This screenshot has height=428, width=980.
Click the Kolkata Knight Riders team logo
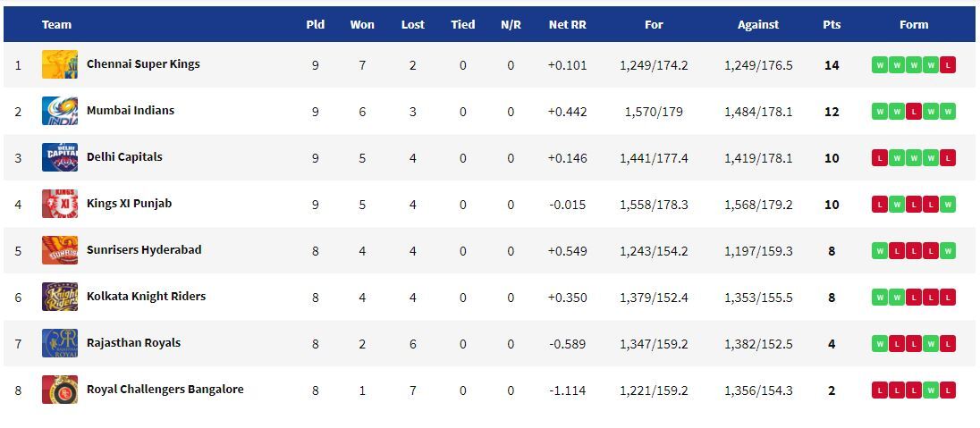click(x=60, y=297)
